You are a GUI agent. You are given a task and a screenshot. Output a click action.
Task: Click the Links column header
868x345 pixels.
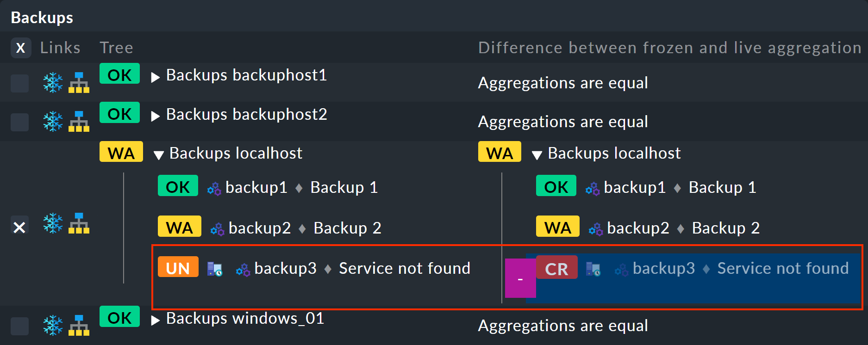point(60,48)
